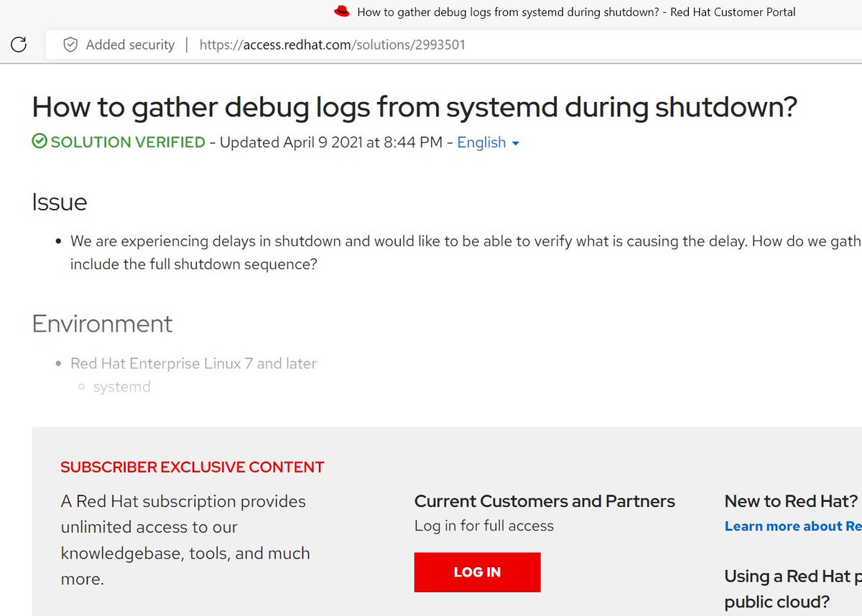Click the Added security label
Viewport: 862px width, 616px height.
click(x=130, y=45)
